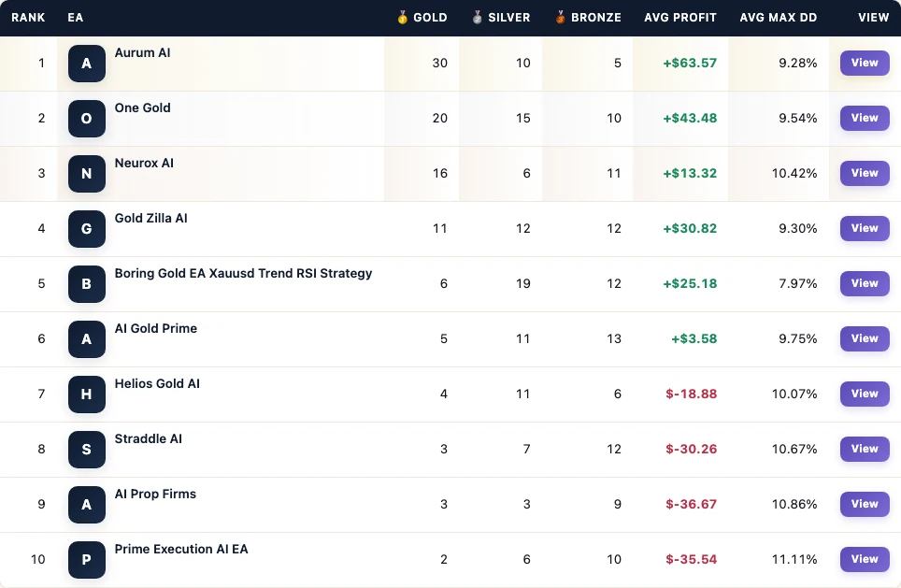Open the View button for One Gold

[x=865, y=118]
